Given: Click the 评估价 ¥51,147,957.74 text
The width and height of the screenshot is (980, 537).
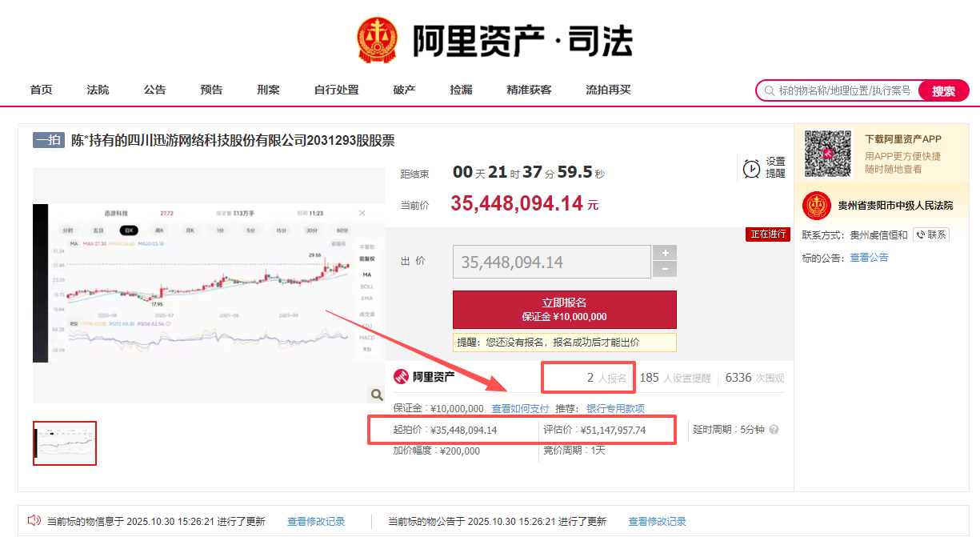Looking at the screenshot, I should click(x=594, y=430).
